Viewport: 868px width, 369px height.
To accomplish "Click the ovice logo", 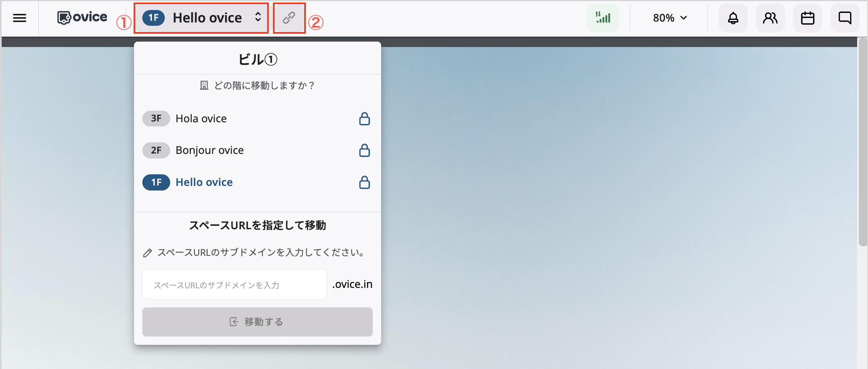I will point(82,17).
